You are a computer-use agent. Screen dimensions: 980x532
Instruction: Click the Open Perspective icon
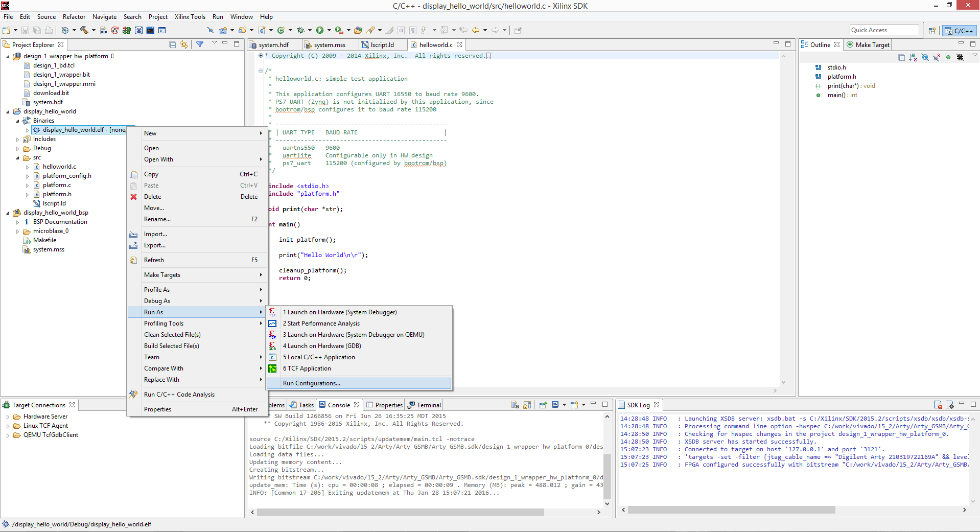(932, 31)
